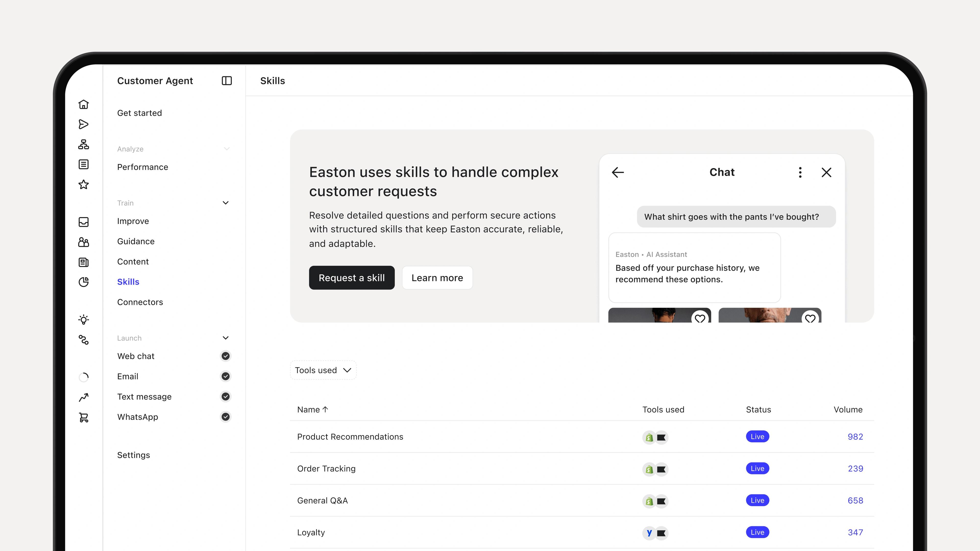Open the inbox tray icon
Screen dimensions: 980x551
(x=84, y=222)
